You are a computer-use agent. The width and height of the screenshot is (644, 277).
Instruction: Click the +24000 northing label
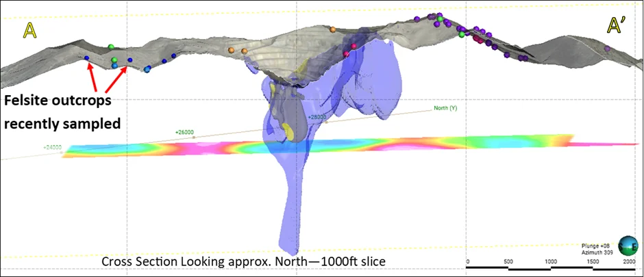pos(53,146)
